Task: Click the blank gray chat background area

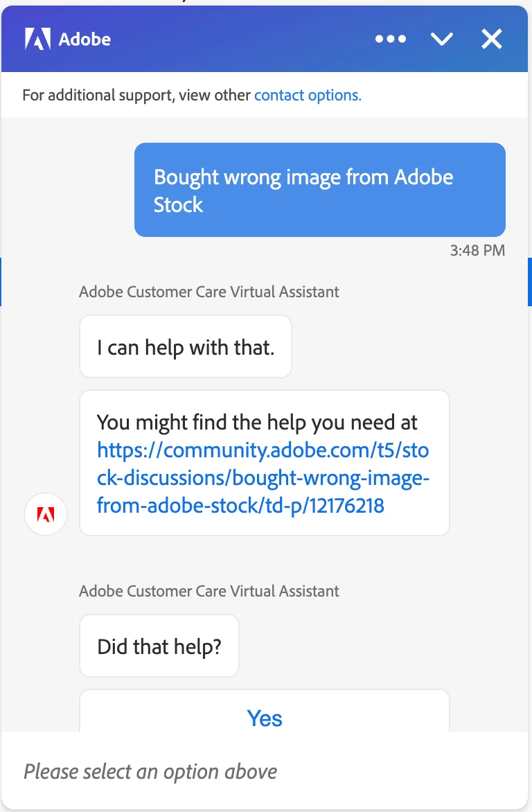Action: [x=69, y=194]
